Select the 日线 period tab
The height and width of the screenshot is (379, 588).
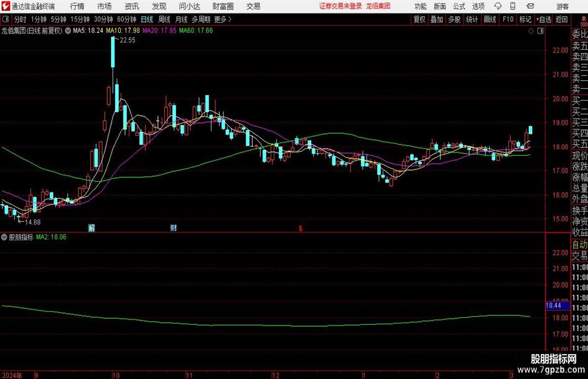[147, 19]
